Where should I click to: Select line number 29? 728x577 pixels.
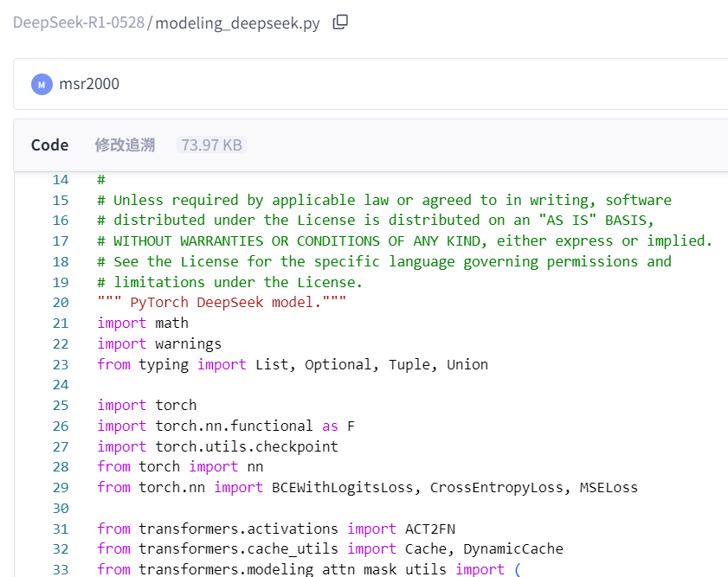click(61, 488)
